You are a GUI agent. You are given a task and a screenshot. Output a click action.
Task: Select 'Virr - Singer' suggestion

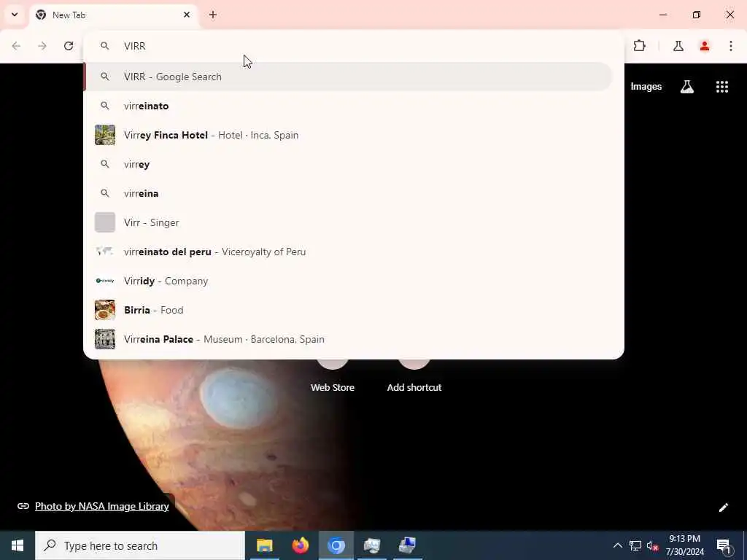point(348,222)
